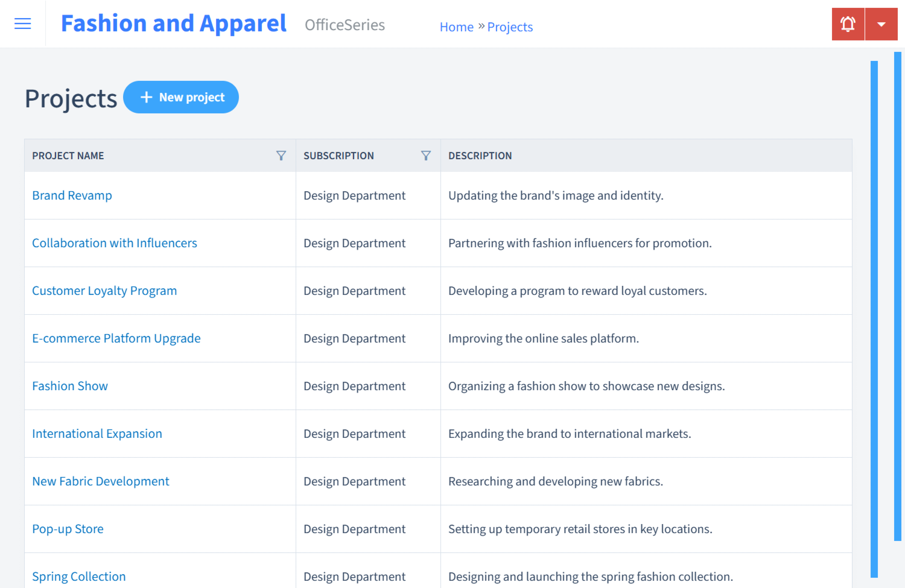Click the Description column header
This screenshot has height=588, width=905.
pos(480,155)
